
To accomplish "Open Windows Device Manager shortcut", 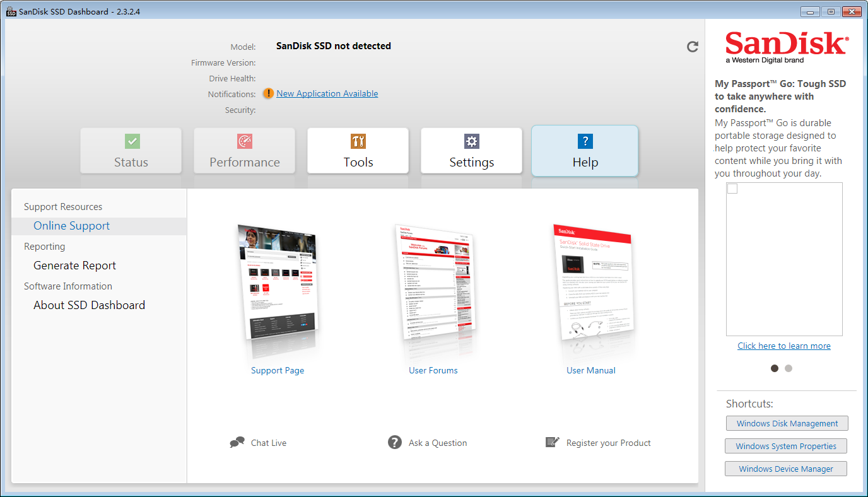I will click(x=786, y=469).
